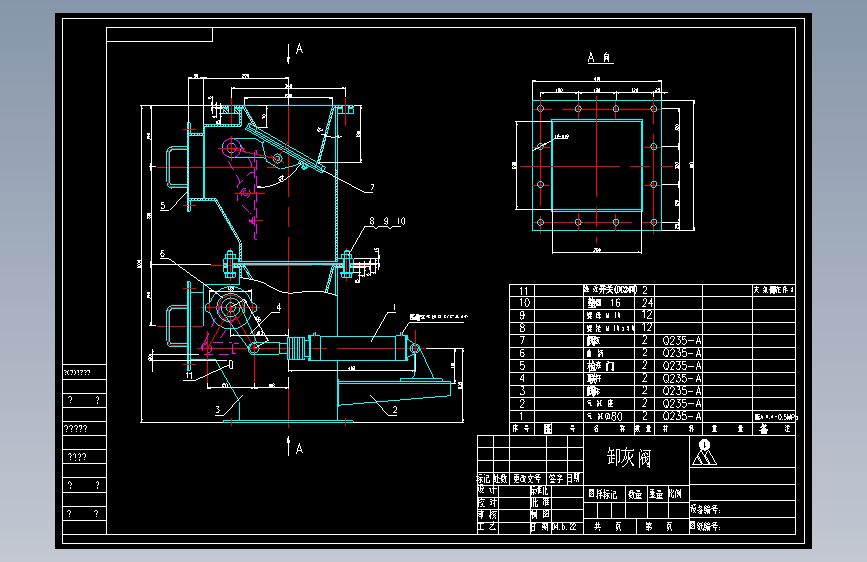Viewport: 867px width, 562px height.
Task: Select part callout 3 near the base
Action: point(218,410)
